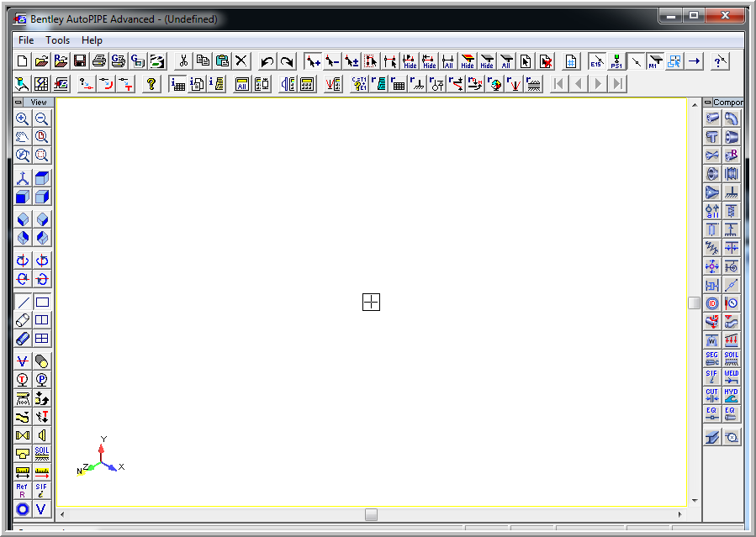
Task: Toggle the M1 toolbar button
Action: pos(655,61)
